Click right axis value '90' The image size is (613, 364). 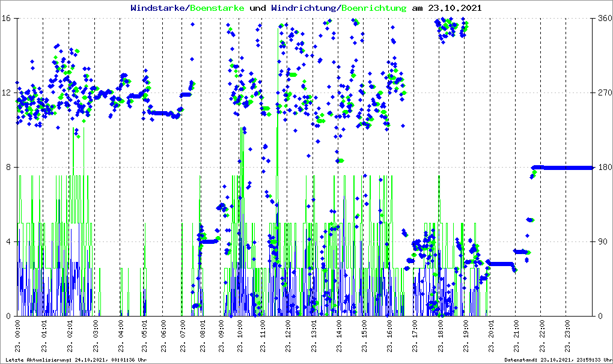tap(602, 241)
